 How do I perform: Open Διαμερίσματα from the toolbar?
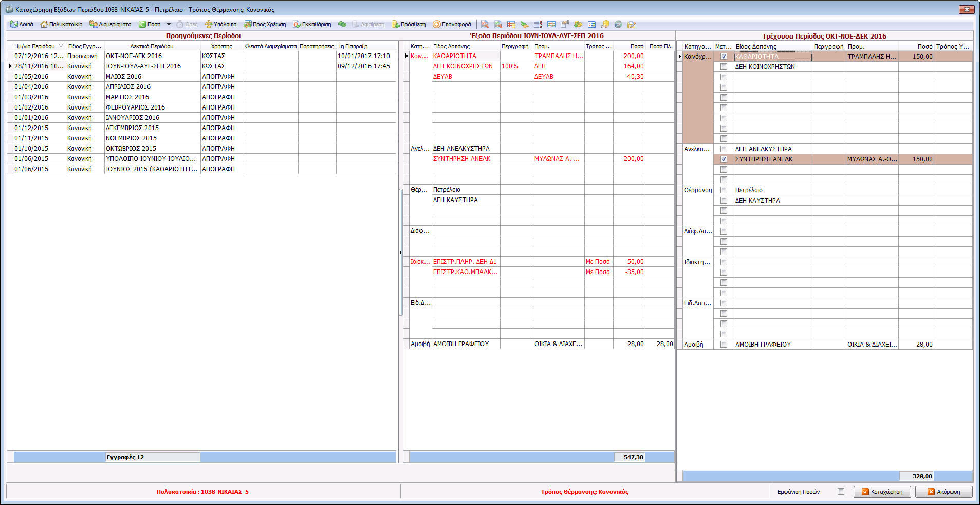(x=110, y=24)
